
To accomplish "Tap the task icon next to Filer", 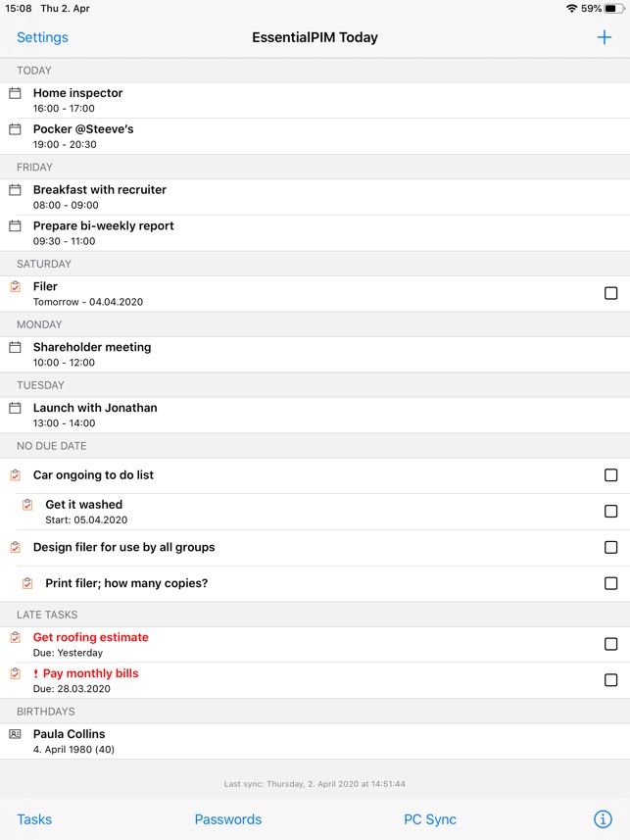I will (15, 287).
